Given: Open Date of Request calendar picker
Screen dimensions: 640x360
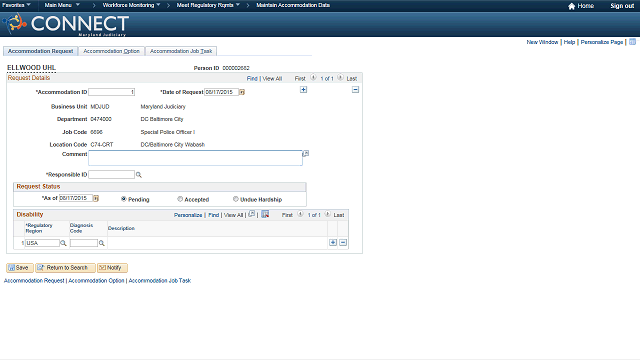Looking at the screenshot, I should [x=242, y=92].
